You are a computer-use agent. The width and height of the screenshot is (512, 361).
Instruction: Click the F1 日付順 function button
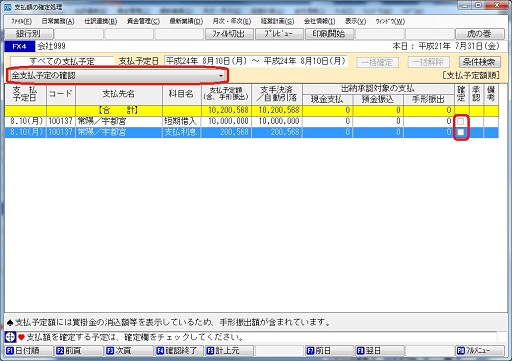(x=29, y=350)
